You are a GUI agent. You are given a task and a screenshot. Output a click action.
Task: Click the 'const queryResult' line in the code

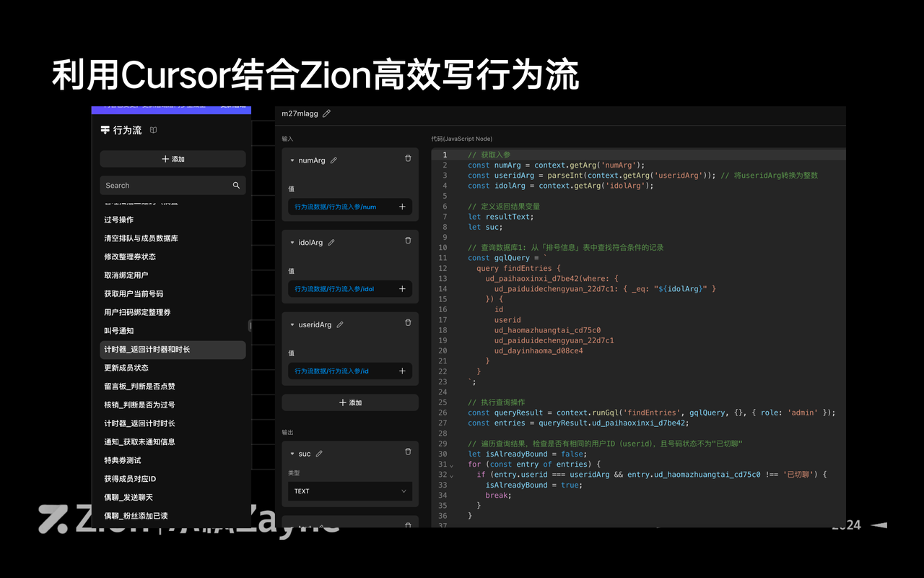tap(651, 413)
